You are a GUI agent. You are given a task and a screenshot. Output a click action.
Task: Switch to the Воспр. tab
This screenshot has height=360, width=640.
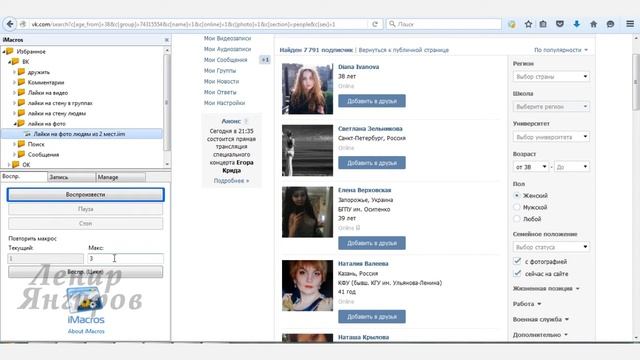click(24, 176)
